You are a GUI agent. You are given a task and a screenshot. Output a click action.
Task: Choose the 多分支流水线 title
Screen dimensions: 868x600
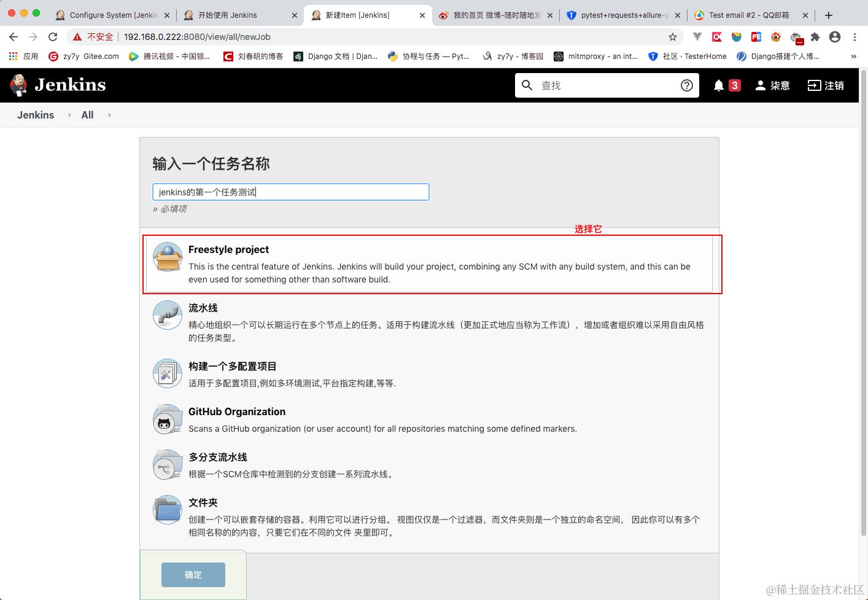tap(218, 457)
